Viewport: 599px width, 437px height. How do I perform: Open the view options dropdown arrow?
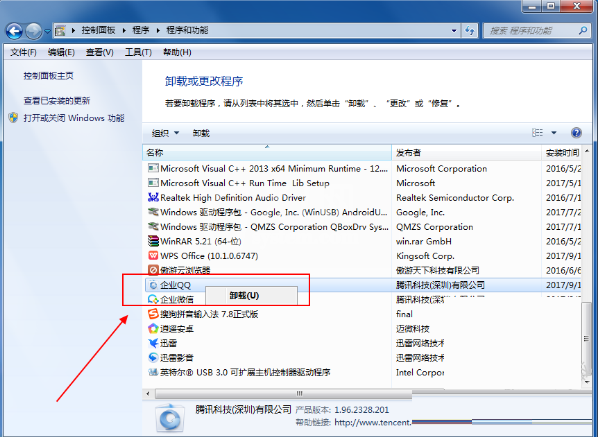554,133
